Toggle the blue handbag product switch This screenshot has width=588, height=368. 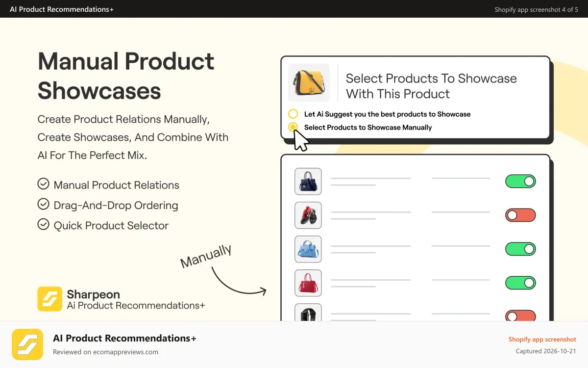coord(520,249)
